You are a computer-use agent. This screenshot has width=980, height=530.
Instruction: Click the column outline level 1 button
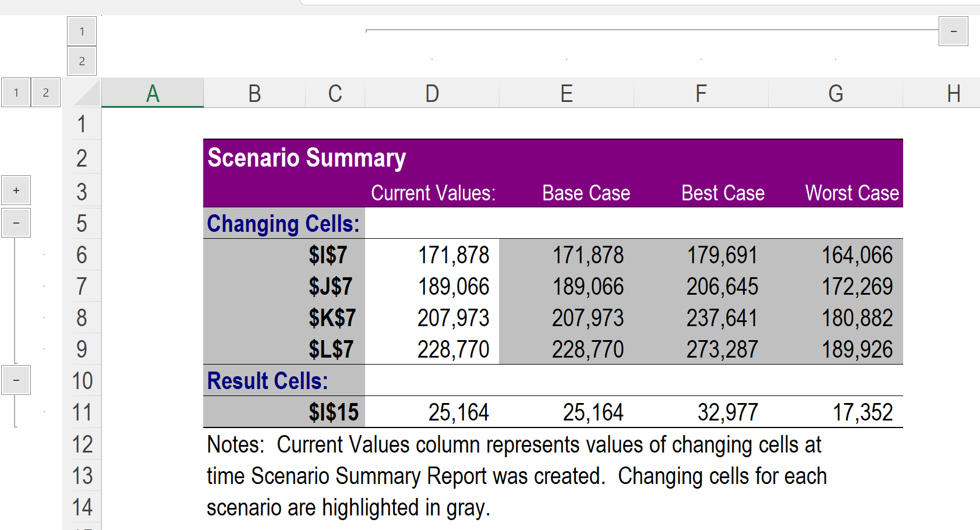(82, 31)
